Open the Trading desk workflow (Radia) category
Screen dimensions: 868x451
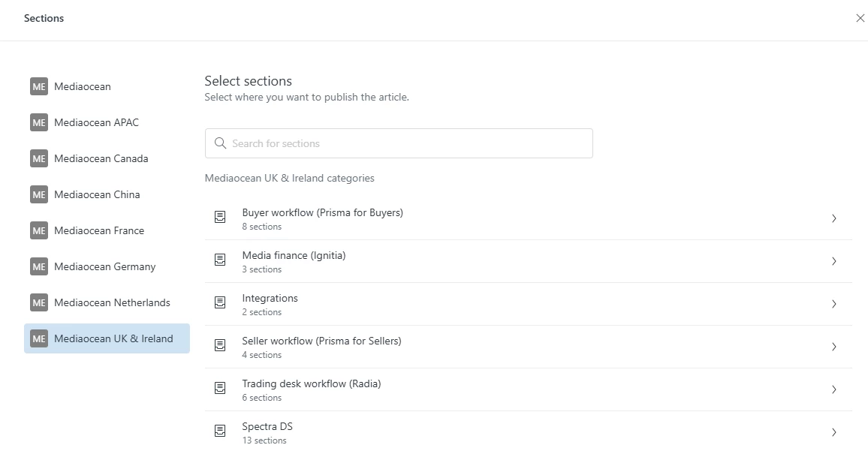click(x=311, y=384)
